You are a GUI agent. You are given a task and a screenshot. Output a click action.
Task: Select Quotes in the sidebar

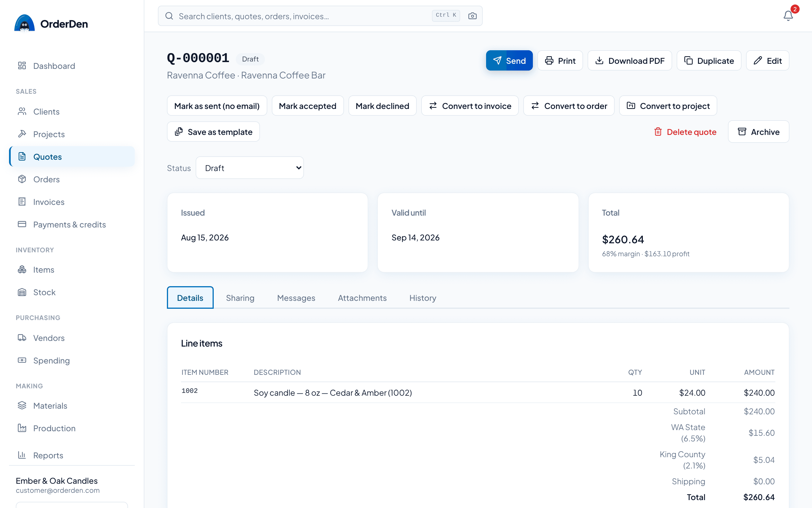tap(72, 157)
